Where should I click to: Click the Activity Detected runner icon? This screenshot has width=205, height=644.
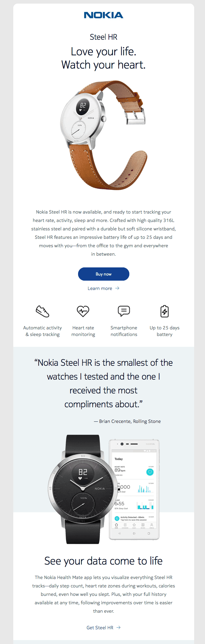point(117,518)
